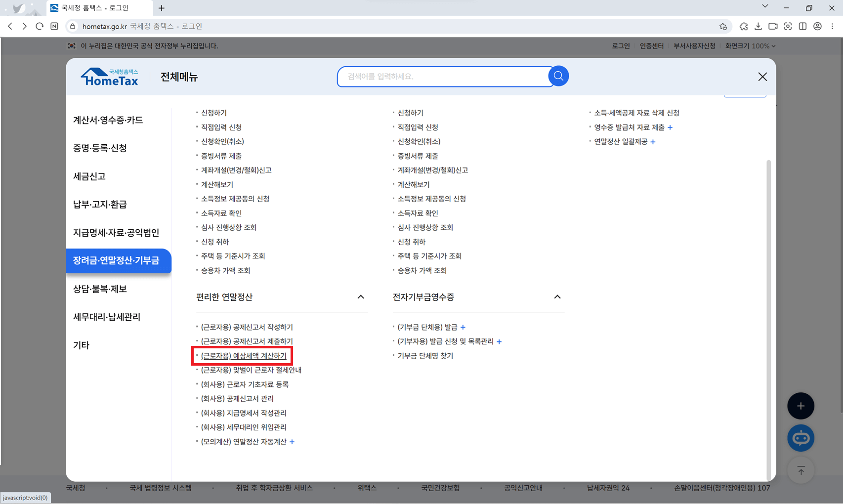Click the highlighted (근로자용) 예상세액 계산하기 link
This screenshot has height=504, width=843.
[x=242, y=355]
